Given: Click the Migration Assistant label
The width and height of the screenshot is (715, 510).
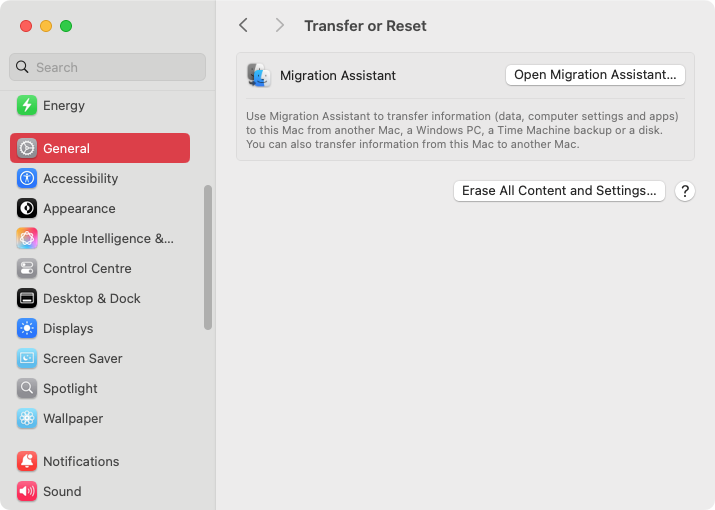Looking at the screenshot, I should coord(338,76).
